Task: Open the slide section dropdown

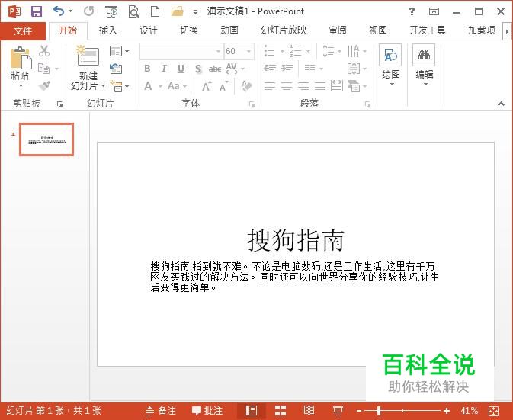Action: (119, 86)
